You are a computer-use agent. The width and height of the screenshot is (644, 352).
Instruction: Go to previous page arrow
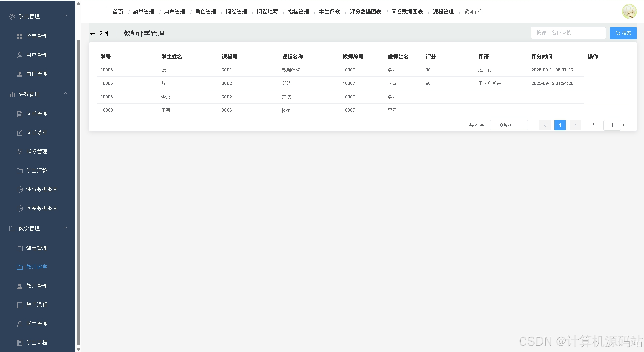pos(545,125)
